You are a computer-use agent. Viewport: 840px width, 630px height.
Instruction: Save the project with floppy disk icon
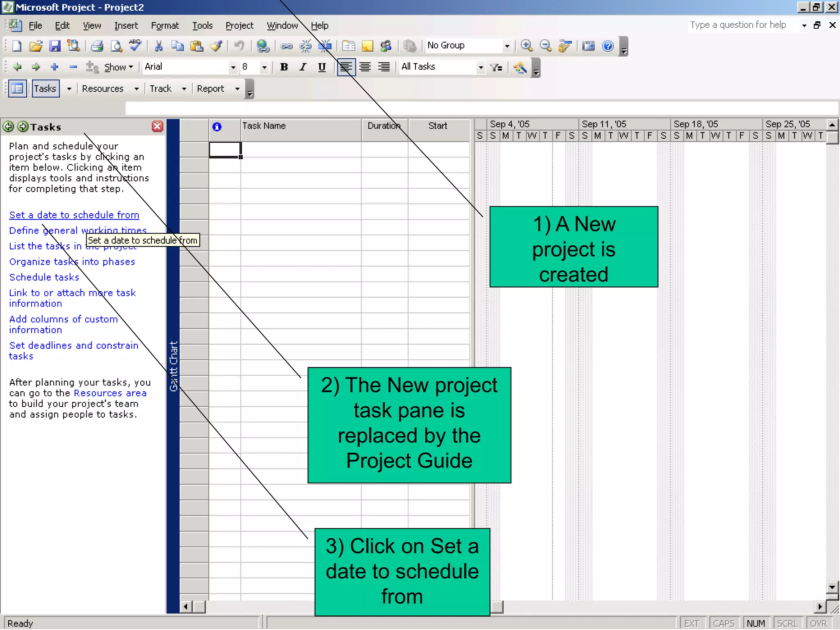click(x=55, y=46)
